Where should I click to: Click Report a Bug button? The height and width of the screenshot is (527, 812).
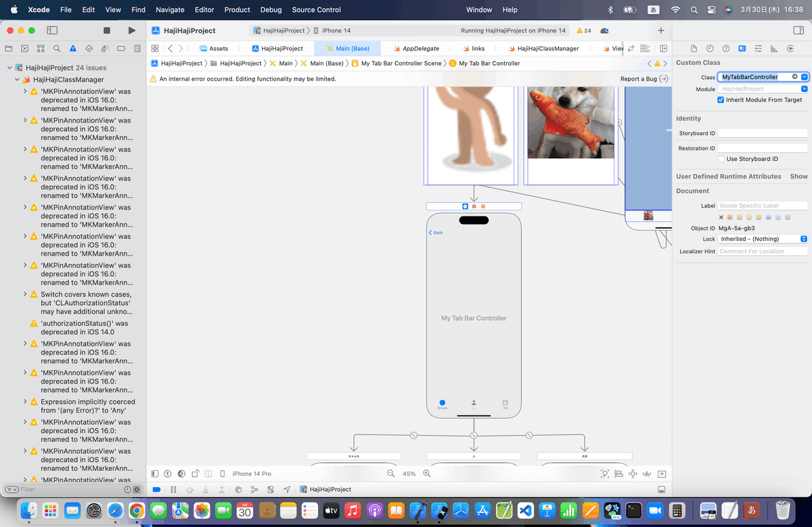click(x=644, y=79)
